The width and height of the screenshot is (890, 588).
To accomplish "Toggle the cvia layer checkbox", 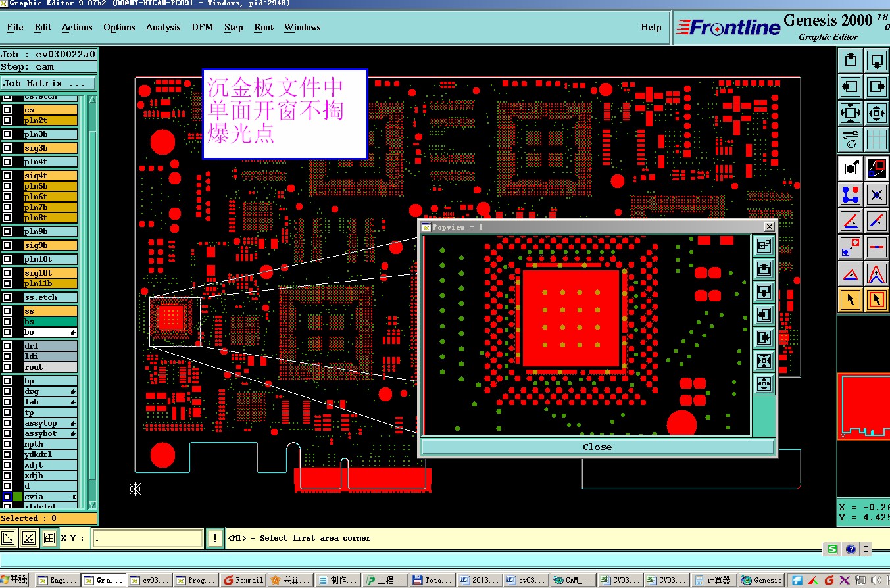I will point(7,497).
